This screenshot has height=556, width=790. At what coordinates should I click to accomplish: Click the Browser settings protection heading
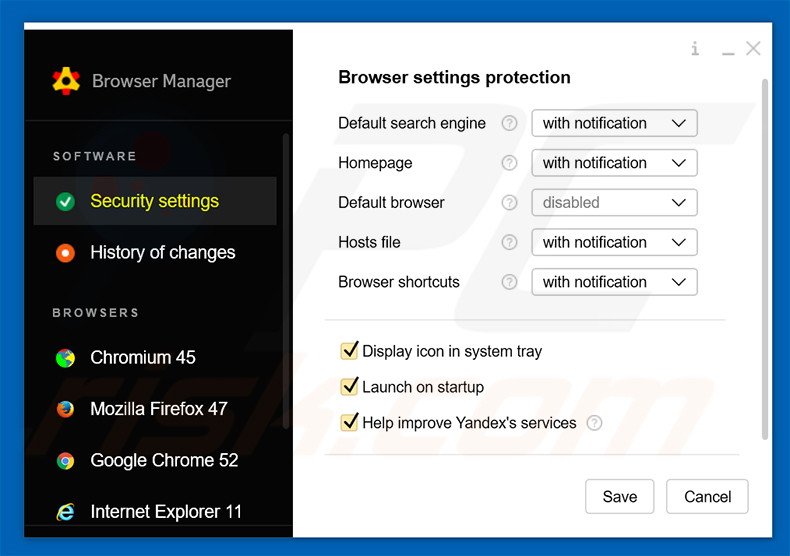click(x=454, y=78)
